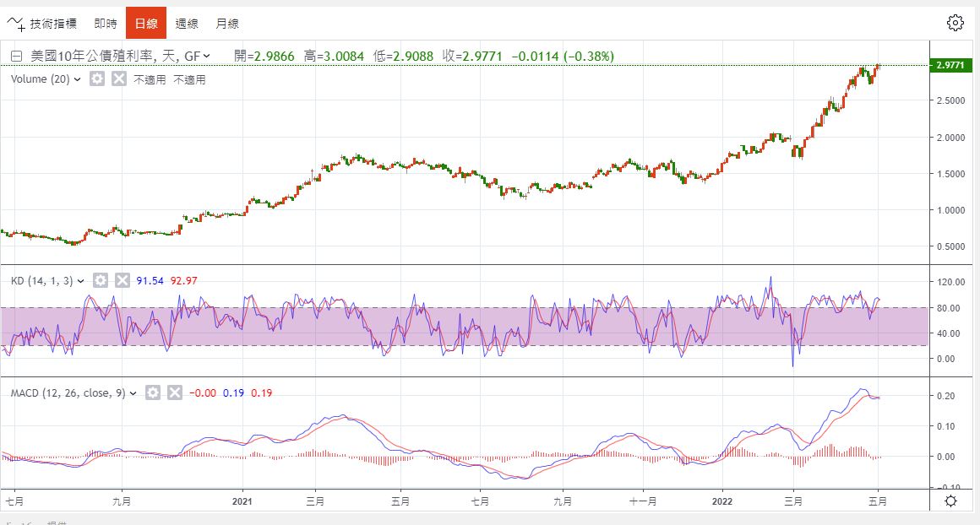Switch to the 月線 monthly chart tab

227,23
